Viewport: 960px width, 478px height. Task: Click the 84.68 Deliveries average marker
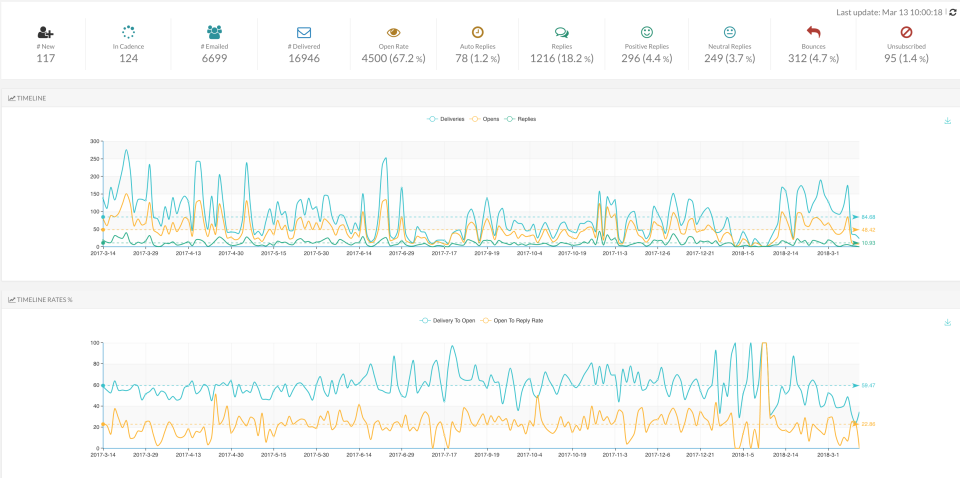[x=866, y=217]
